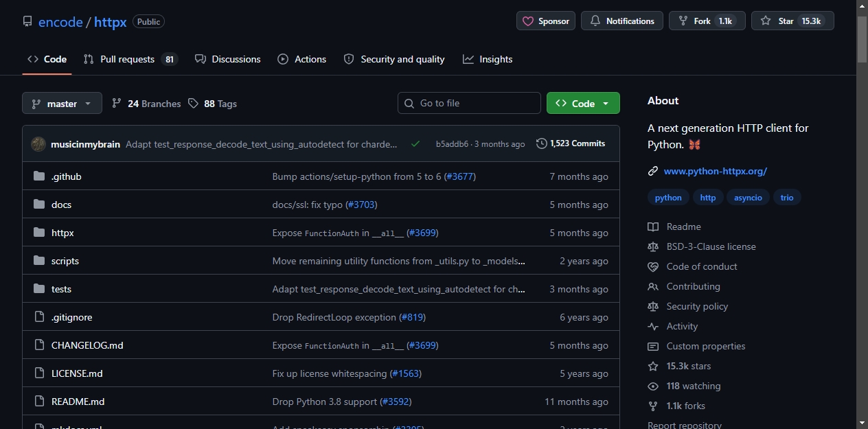Click the Readme book icon
This screenshot has width=868, height=429.
point(653,227)
